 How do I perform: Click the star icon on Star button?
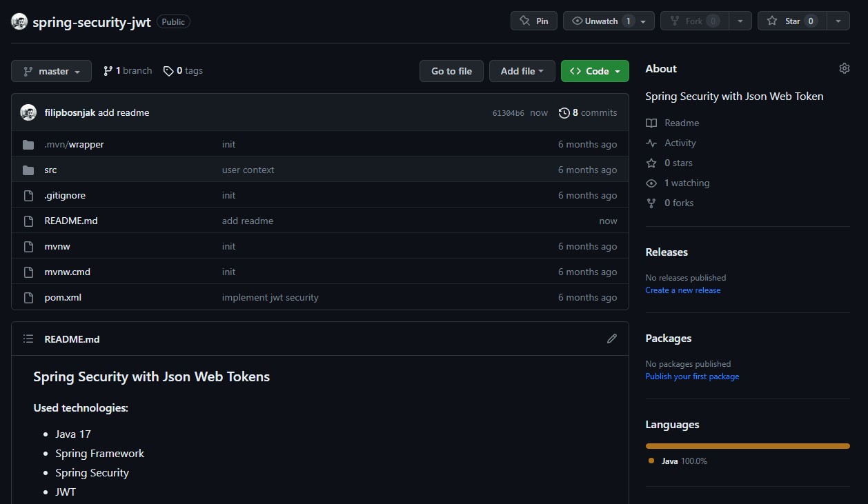(x=772, y=21)
